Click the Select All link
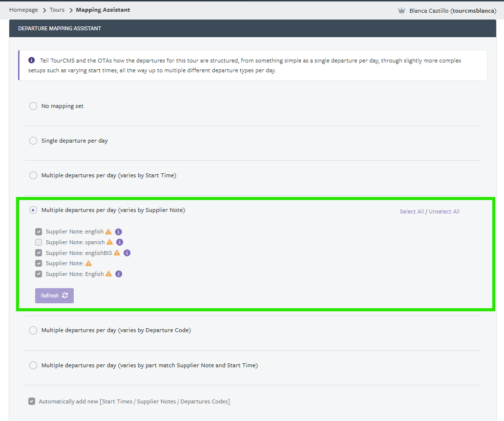 (412, 211)
